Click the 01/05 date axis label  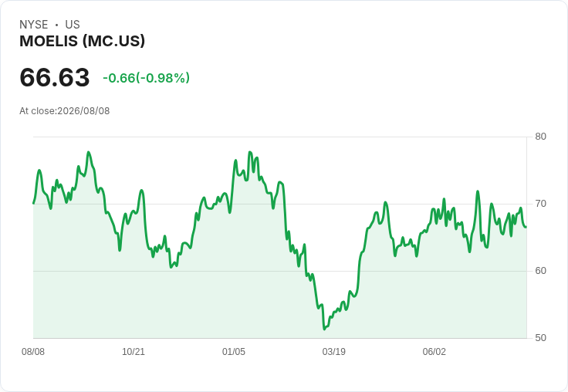pyautogui.click(x=234, y=351)
